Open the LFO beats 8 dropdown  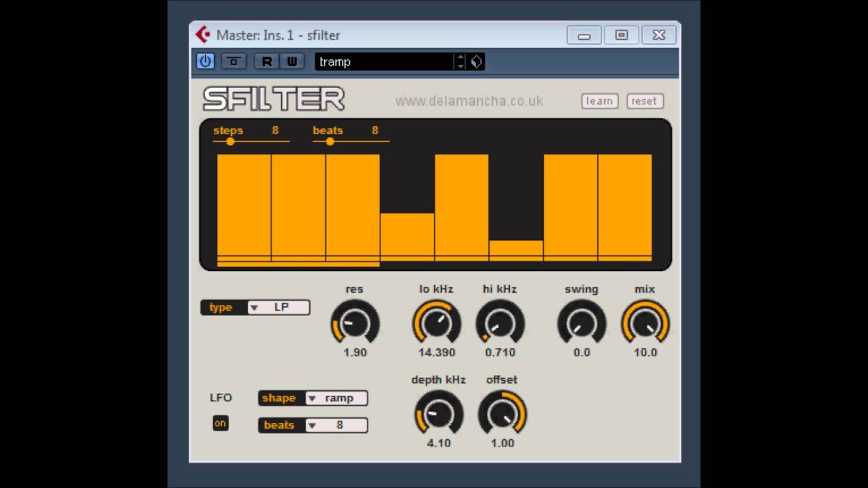(336, 425)
